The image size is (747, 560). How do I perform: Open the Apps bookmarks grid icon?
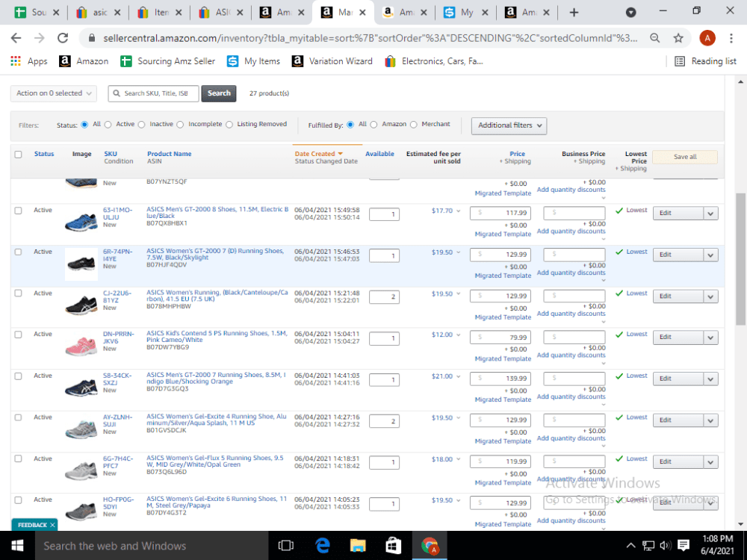[16, 61]
